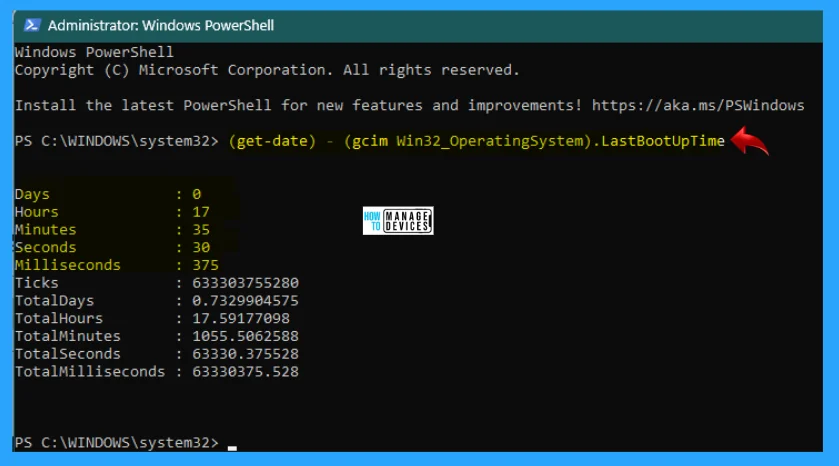Select the Minutes value 35

point(201,230)
